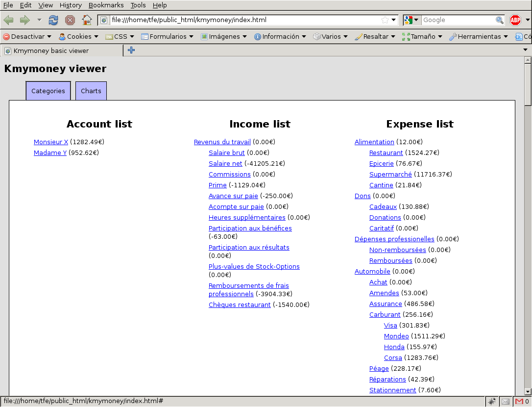Image resolution: width=532 pixels, height=407 pixels.
Task: Click the red Stop loading icon
Action: click(x=70, y=20)
